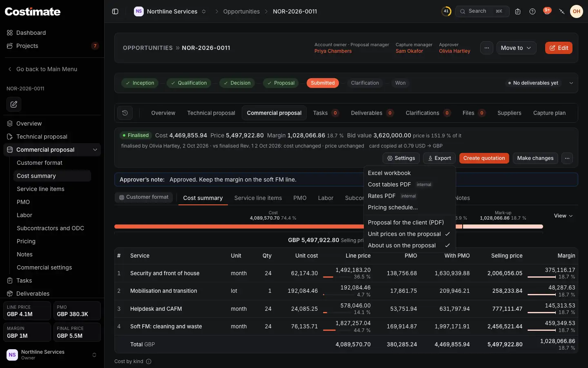The width and height of the screenshot is (588, 368).
Task: Open the Settings button beside Export
Action: [x=401, y=158]
